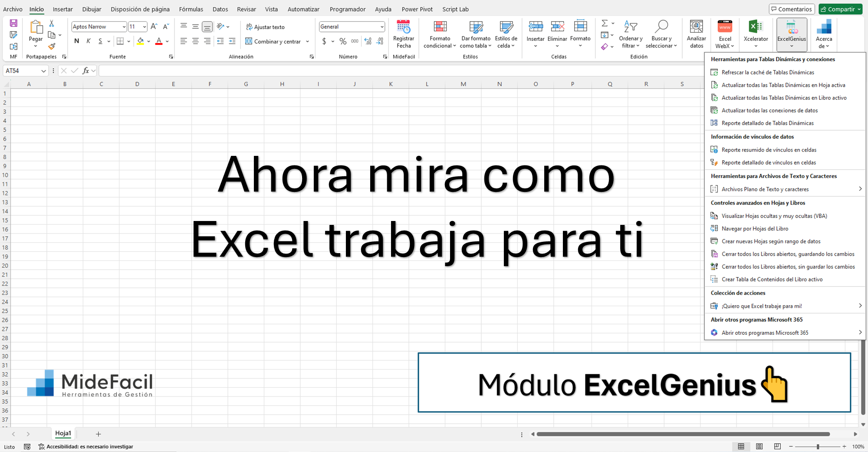Click the Cortar scissors icon
This screenshot has height=452, width=868.
52,23
